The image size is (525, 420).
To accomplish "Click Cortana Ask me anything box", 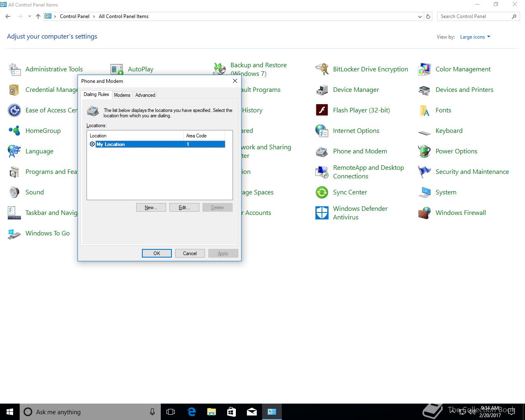I will pyautogui.click(x=90, y=412).
